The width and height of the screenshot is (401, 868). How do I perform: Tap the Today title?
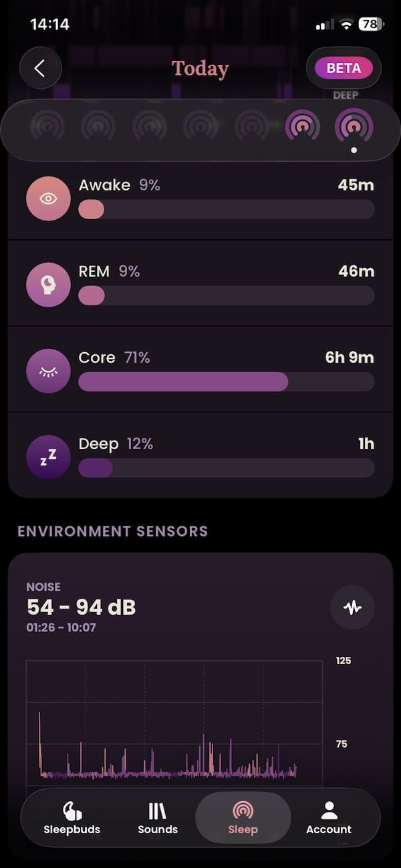pyautogui.click(x=200, y=68)
